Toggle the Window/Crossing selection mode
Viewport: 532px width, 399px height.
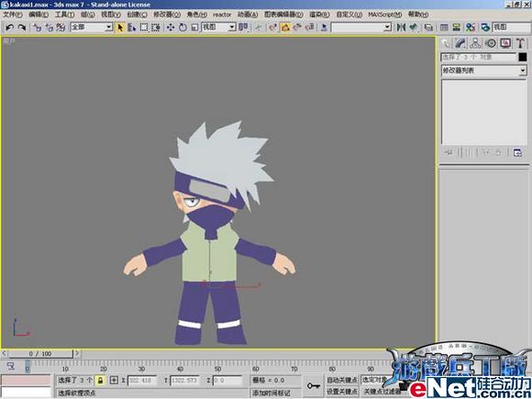coord(156,28)
